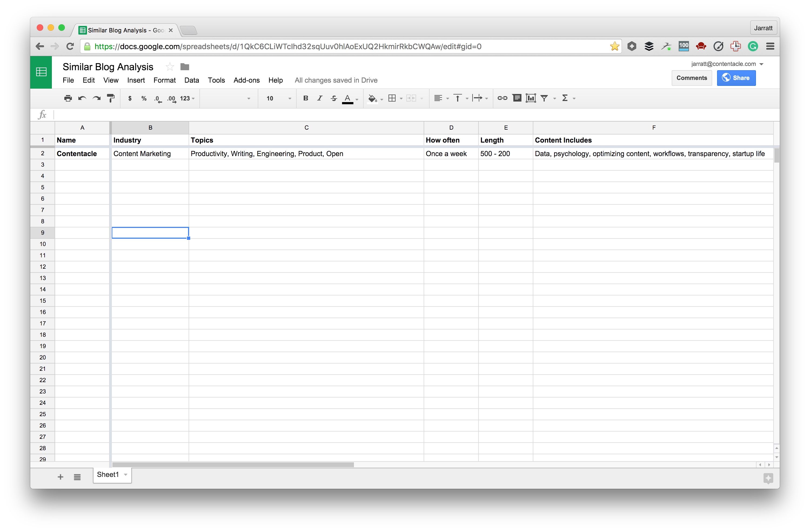Open the font family dropdown
The image size is (810, 532).
[228, 98]
